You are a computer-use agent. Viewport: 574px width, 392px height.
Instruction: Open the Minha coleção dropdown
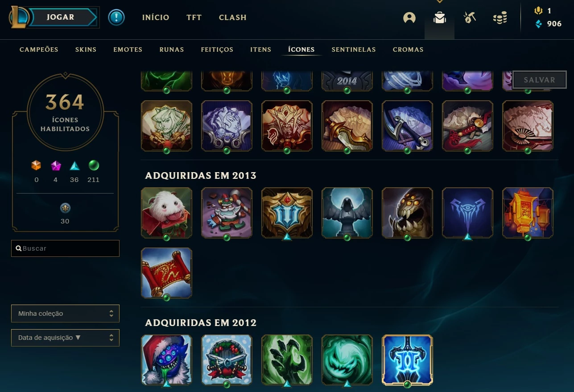(x=65, y=314)
